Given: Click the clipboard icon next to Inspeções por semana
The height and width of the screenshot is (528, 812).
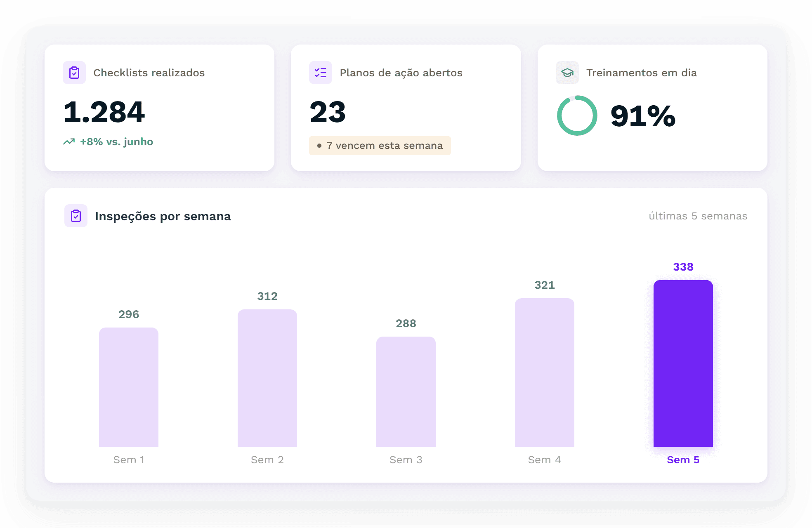Looking at the screenshot, I should 76,216.
